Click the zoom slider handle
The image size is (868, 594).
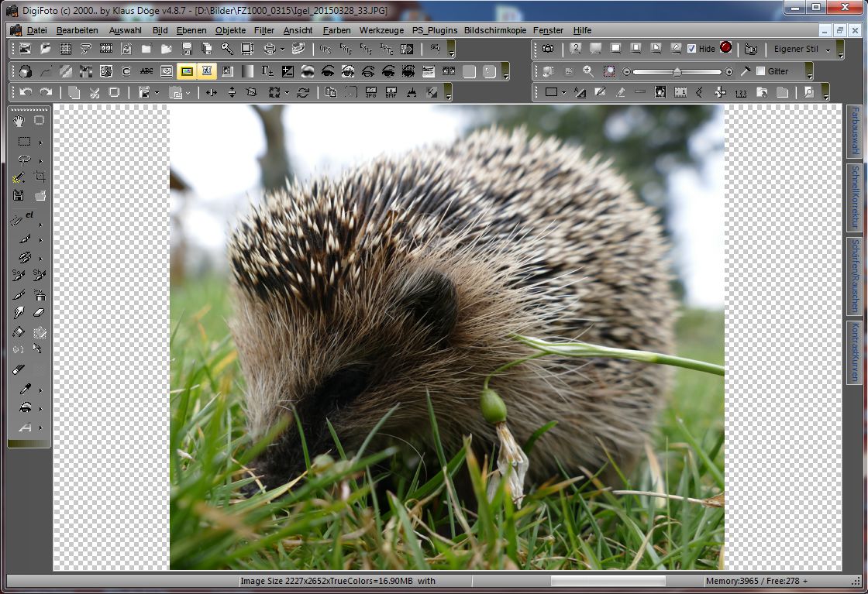(x=677, y=71)
